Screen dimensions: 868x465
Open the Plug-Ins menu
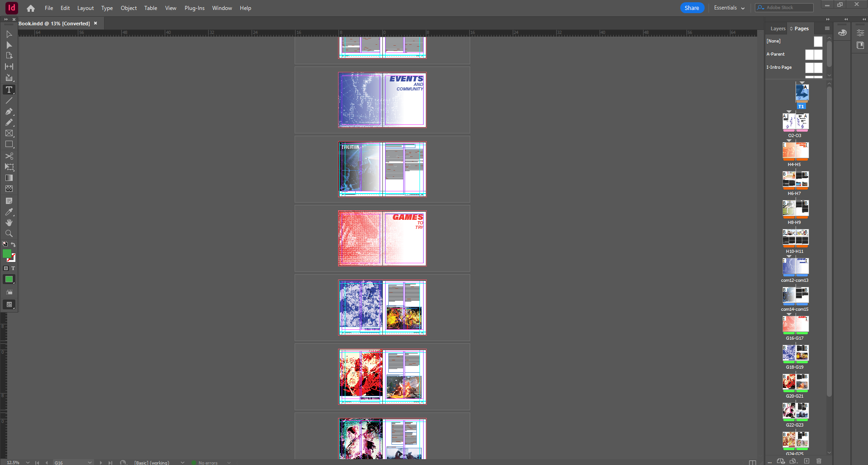coord(195,8)
